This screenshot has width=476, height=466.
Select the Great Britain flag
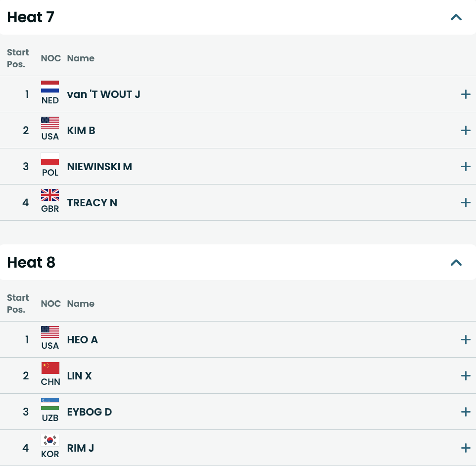[x=50, y=195]
